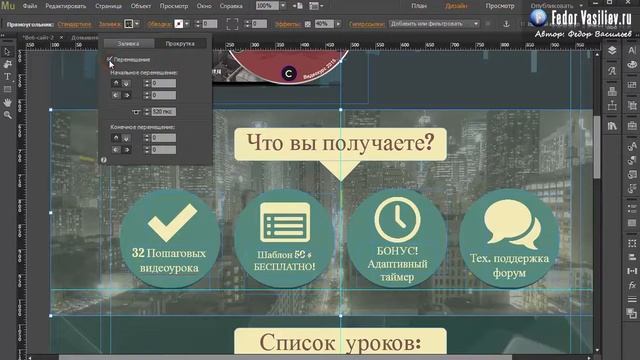Toggle final motion down arrow
Viewport: 640px width, 360px height.
coord(126,138)
